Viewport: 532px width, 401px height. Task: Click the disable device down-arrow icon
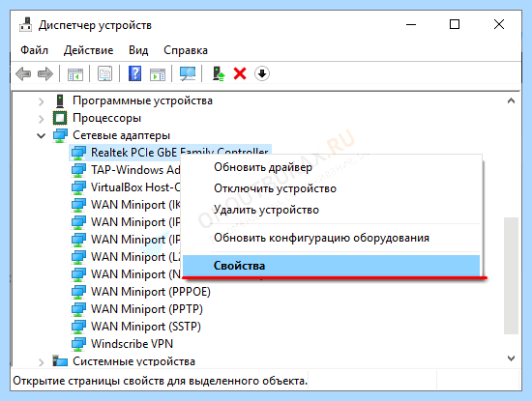point(262,73)
